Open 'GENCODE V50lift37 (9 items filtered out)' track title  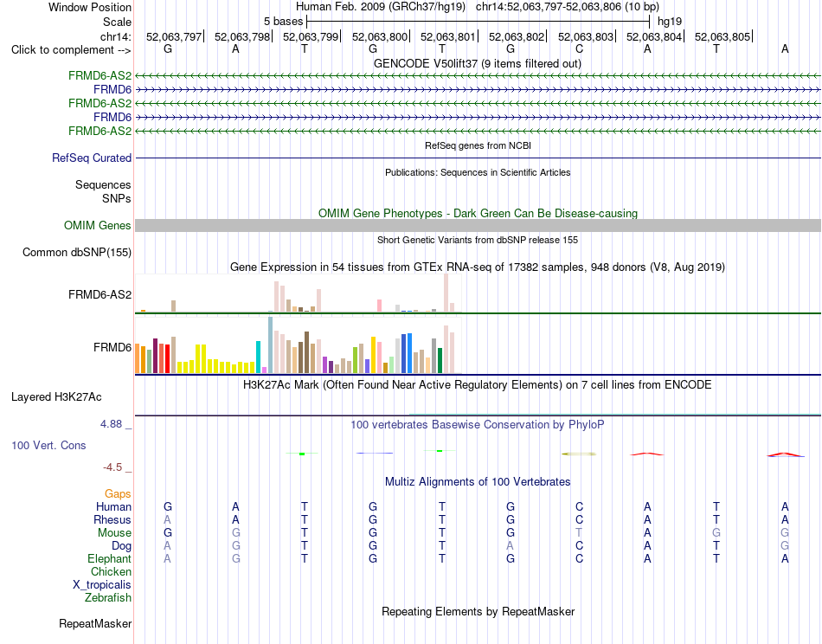477,63
